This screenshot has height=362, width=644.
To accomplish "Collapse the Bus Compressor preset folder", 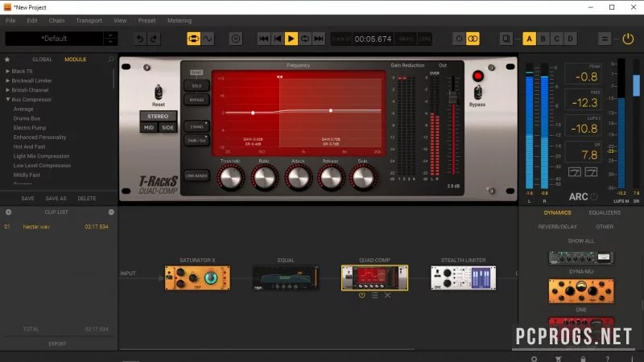I will pos(7,99).
